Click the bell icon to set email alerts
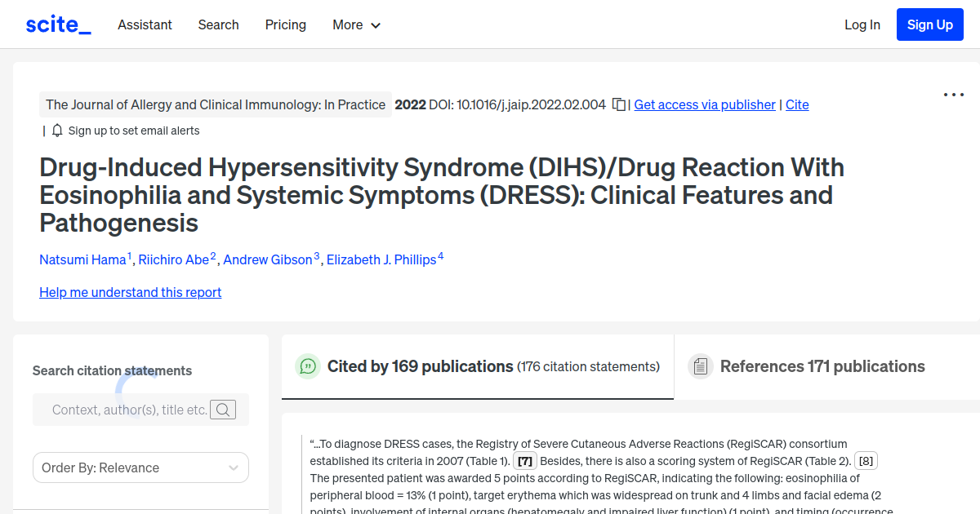The image size is (980, 514). click(x=56, y=130)
